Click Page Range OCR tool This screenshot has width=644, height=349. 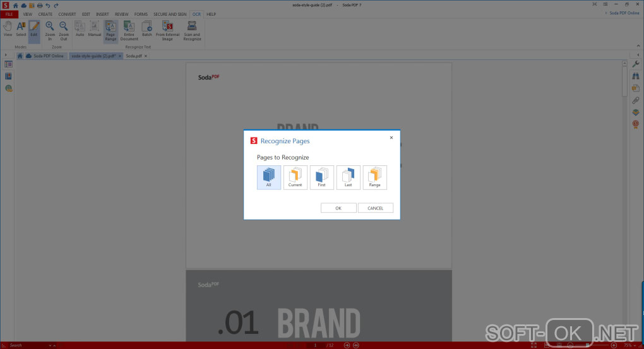coord(110,31)
